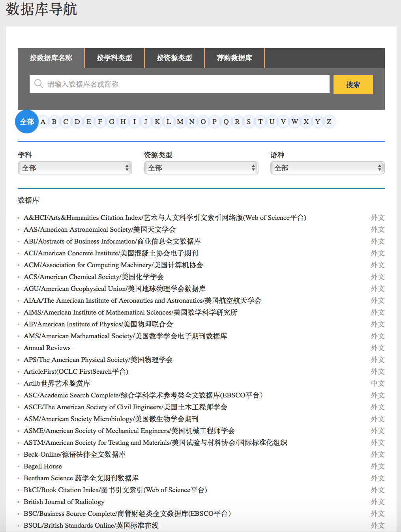Screen dimensions: 401x532
Task: Filter databases by letter M
Action: pos(180,122)
